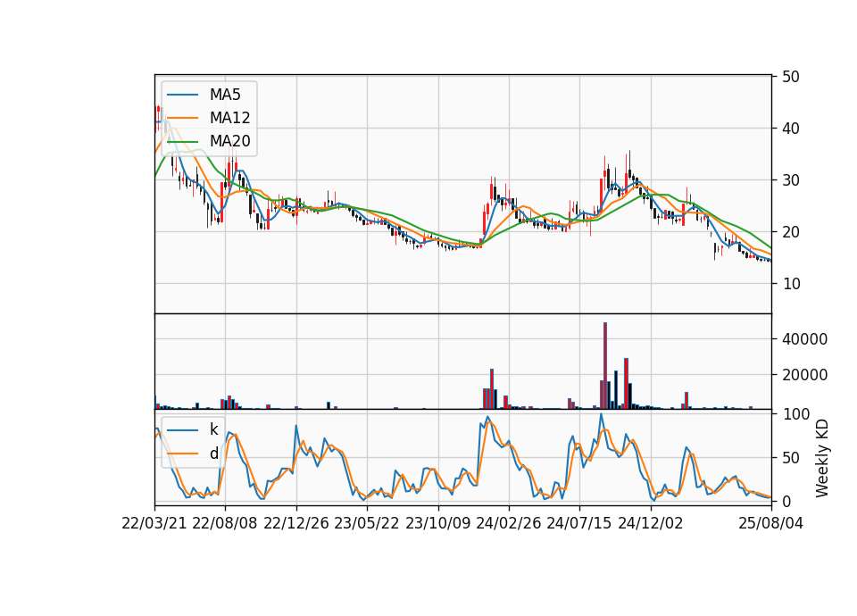The width and height of the screenshot is (857, 616).
Task: Click the price axis value 40
Action: (791, 129)
